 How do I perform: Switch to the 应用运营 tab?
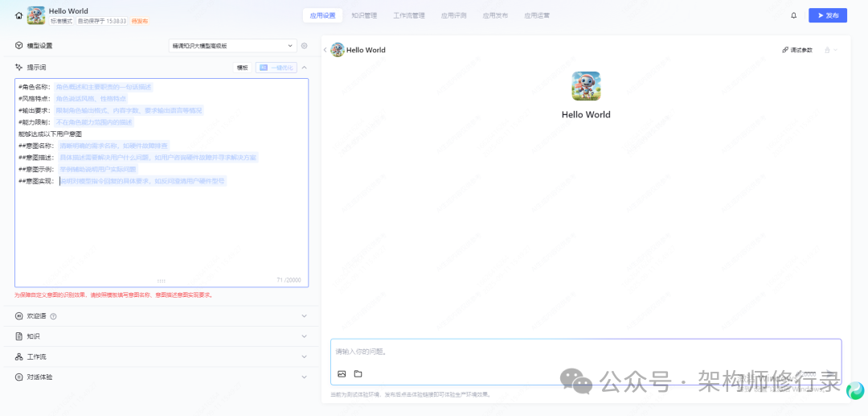[x=537, y=15]
